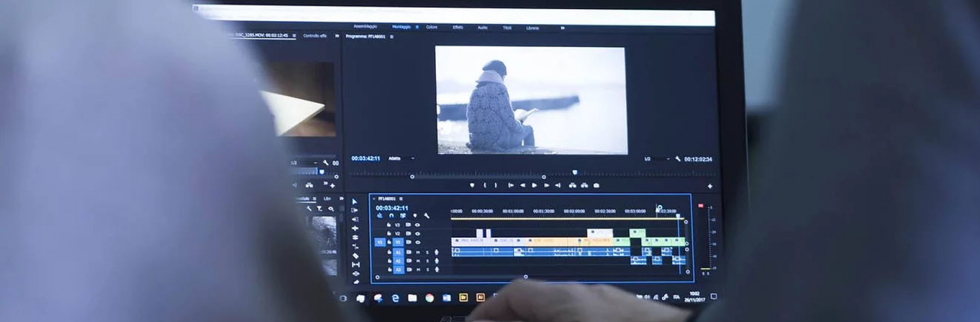Export frame with the camera icon
The image size is (980, 322).
point(596,185)
